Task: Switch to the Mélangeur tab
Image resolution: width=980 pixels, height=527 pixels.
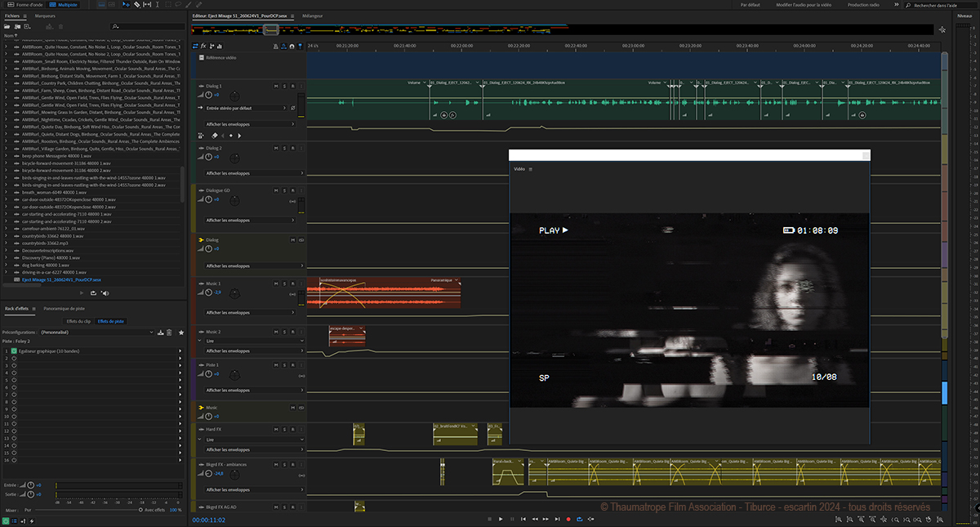Action: pyautogui.click(x=312, y=16)
